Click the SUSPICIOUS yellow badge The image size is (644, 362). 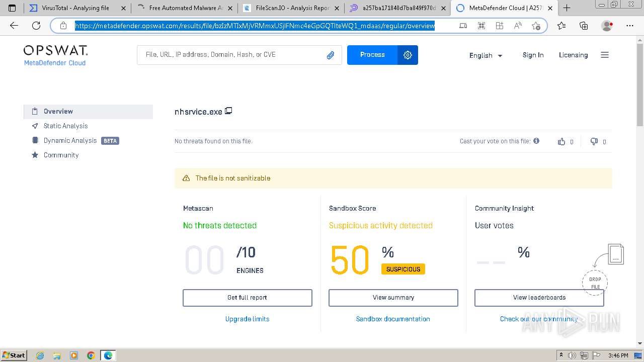(x=403, y=269)
